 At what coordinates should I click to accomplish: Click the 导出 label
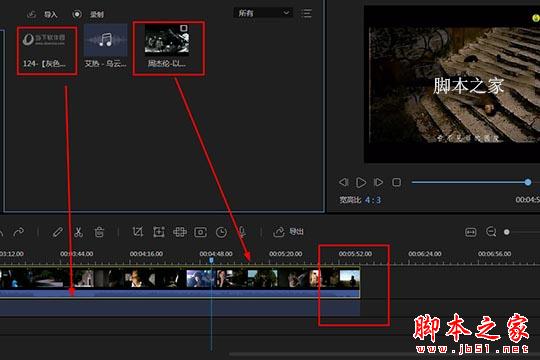(296, 232)
